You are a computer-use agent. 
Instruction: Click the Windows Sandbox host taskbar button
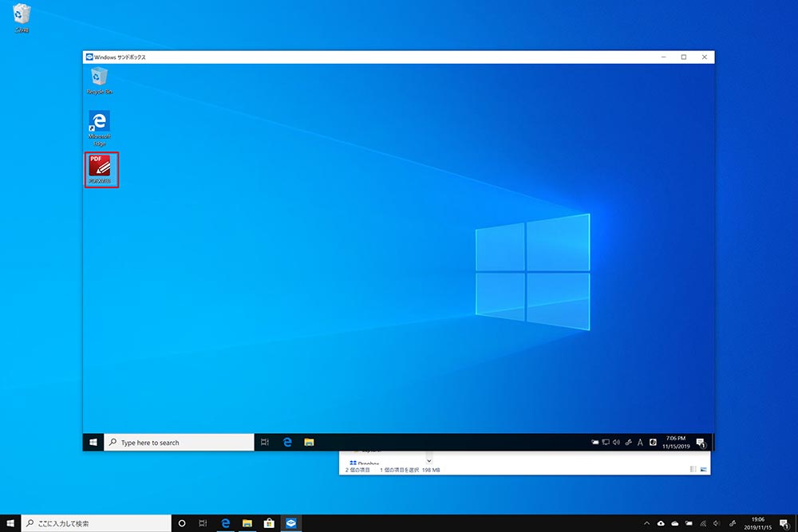click(291, 523)
